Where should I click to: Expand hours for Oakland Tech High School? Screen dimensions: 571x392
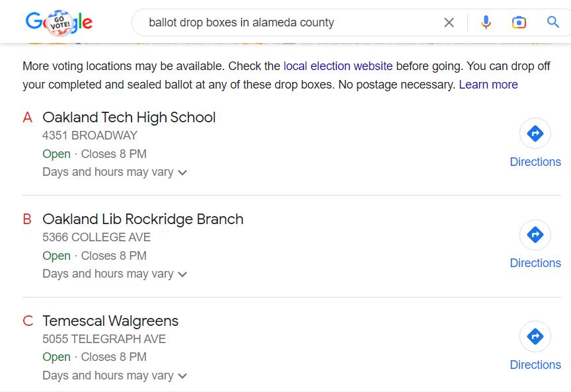point(182,173)
